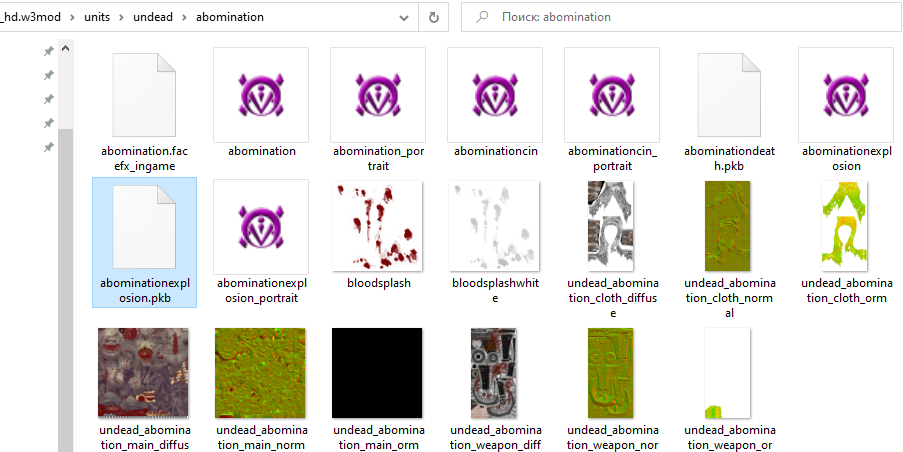The width and height of the screenshot is (903, 452).
Task: Select abomination_portrait file icon
Action: tap(378, 95)
